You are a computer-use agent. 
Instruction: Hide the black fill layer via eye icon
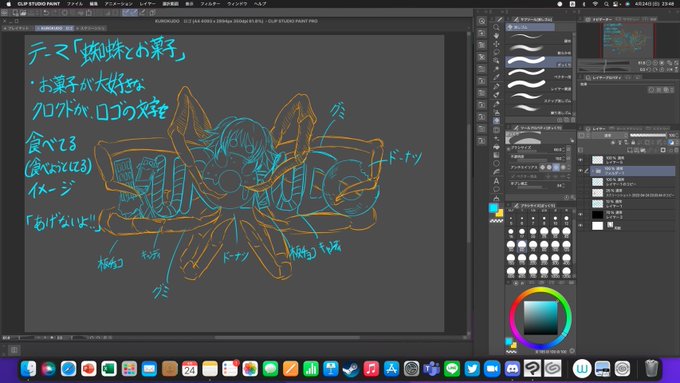click(581, 214)
